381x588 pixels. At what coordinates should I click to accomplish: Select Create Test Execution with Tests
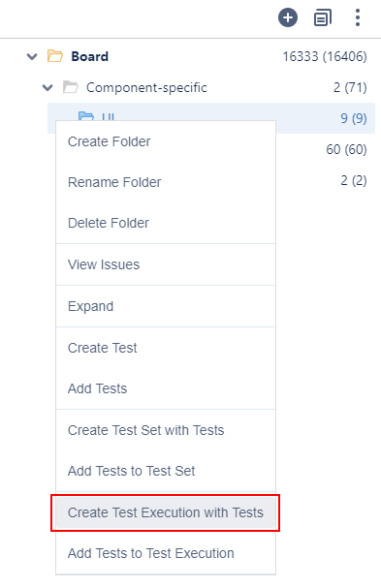click(x=166, y=512)
